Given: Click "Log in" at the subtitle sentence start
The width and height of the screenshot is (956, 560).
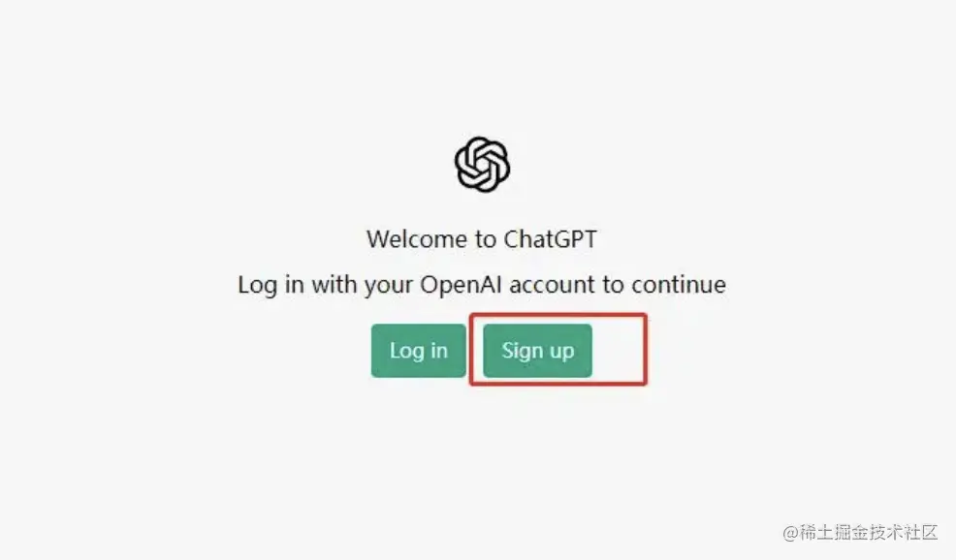Looking at the screenshot, I should 271,285.
